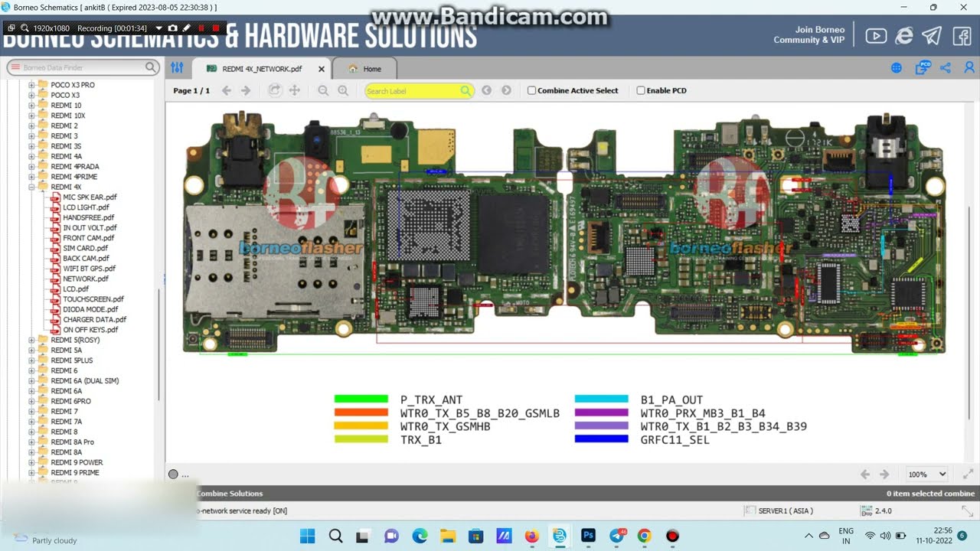Click the next arrow near zoom percentage

pyautogui.click(x=884, y=474)
